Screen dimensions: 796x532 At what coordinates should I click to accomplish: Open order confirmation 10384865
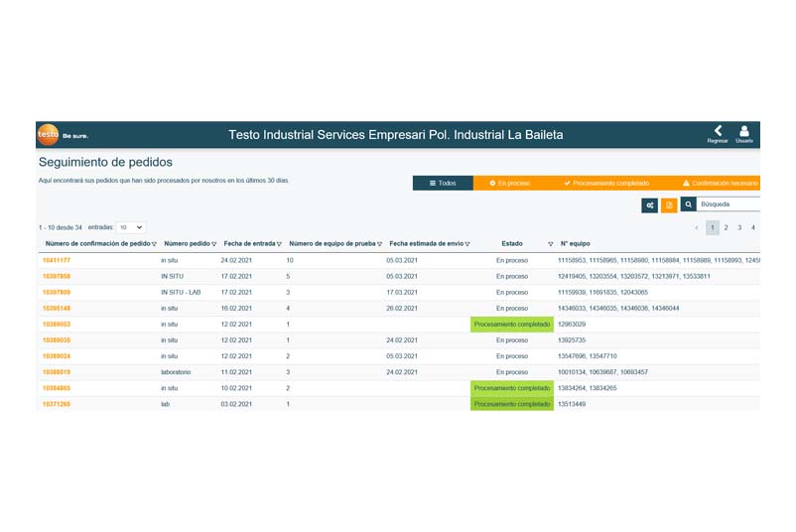(57, 388)
